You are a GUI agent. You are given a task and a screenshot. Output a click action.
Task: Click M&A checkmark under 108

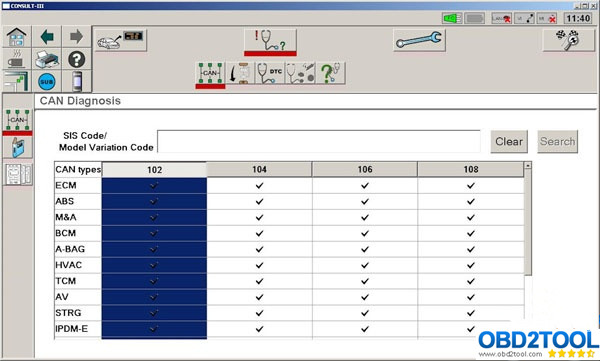pos(471,217)
